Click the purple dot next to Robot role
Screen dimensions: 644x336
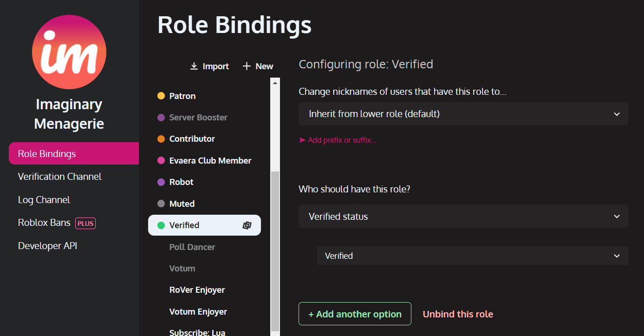[x=160, y=182]
